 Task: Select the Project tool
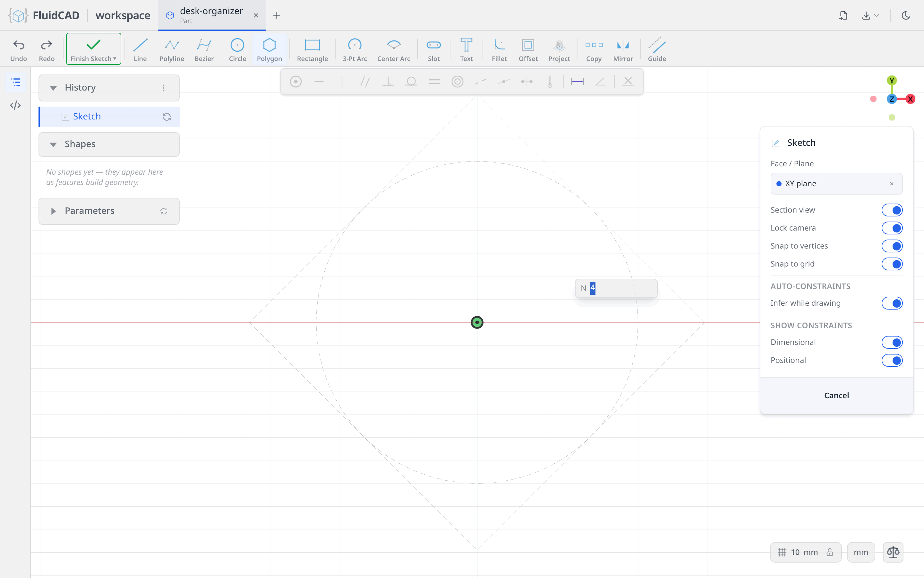(559, 50)
